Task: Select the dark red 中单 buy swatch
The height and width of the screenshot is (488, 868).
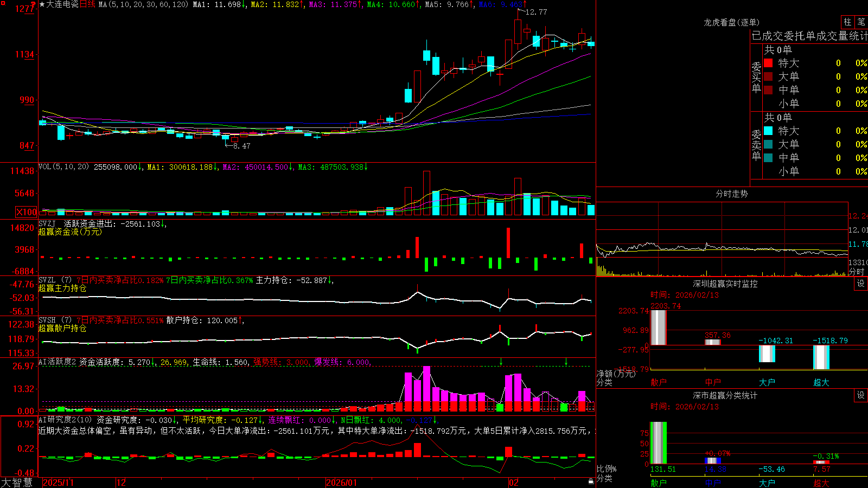Action: [768, 90]
